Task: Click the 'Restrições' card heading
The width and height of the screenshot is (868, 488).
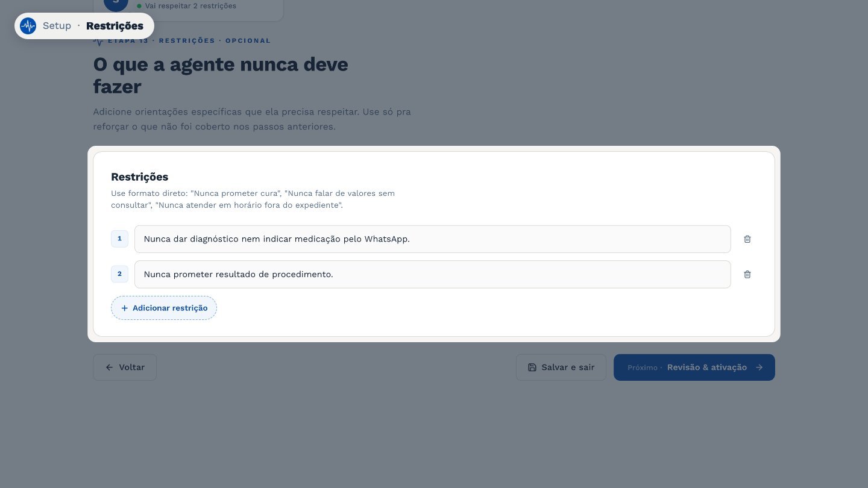Action: coord(140,177)
